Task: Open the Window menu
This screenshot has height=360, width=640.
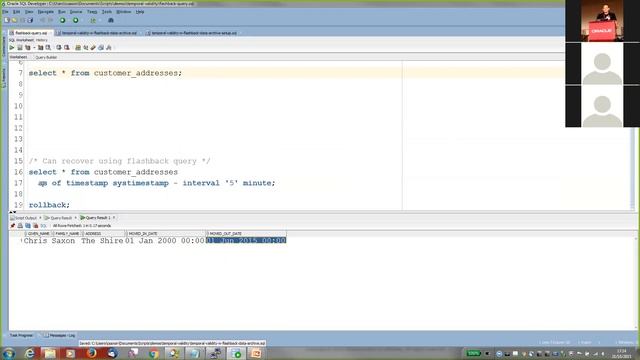Action: 124,12
